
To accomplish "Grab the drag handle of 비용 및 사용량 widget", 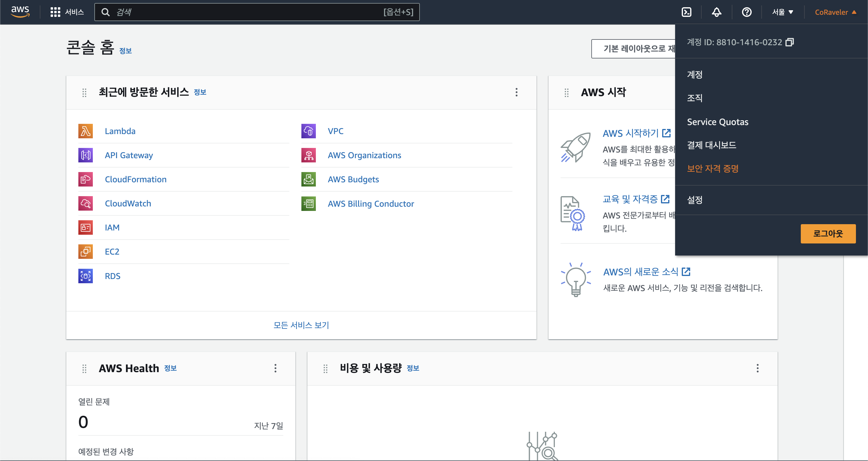I will point(325,369).
